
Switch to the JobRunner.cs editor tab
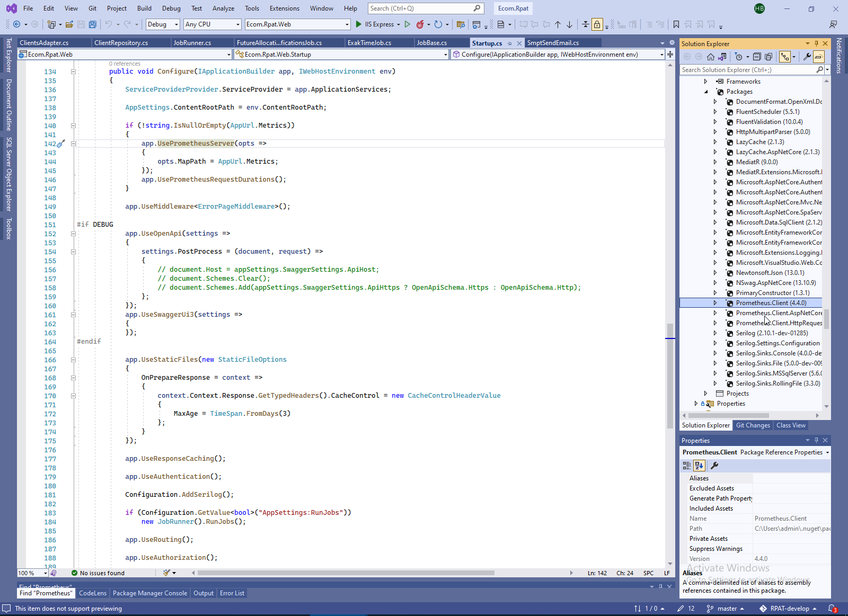coord(192,43)
